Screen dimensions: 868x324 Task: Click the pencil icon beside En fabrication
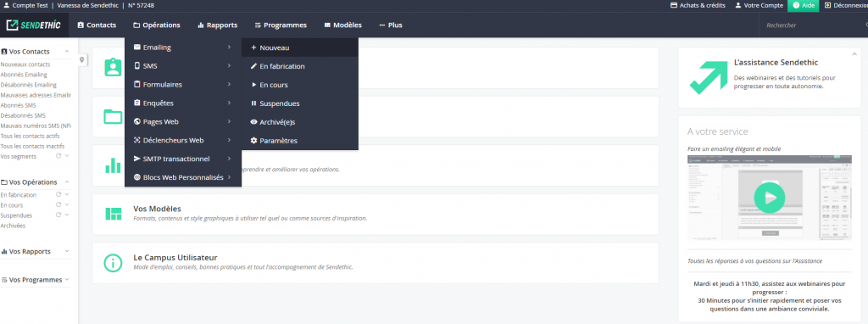pos(253,66)
